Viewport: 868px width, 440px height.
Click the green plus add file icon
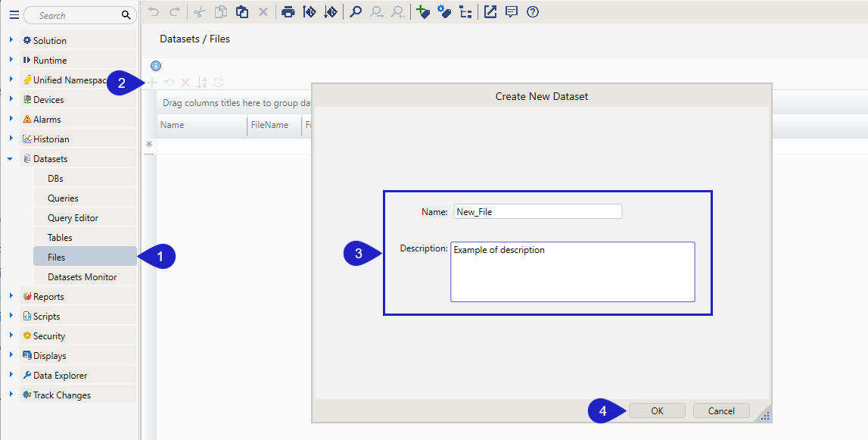[x=153, y=83]
